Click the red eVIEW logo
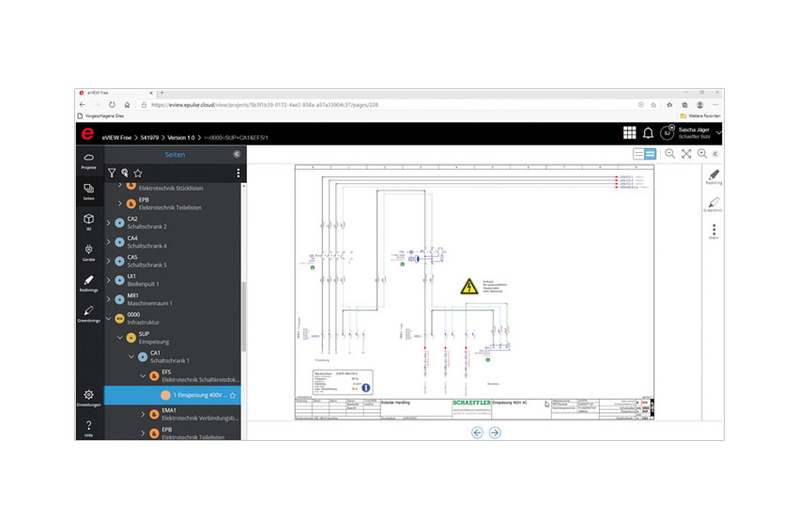The image size is (798, 532). coord(87,134)
